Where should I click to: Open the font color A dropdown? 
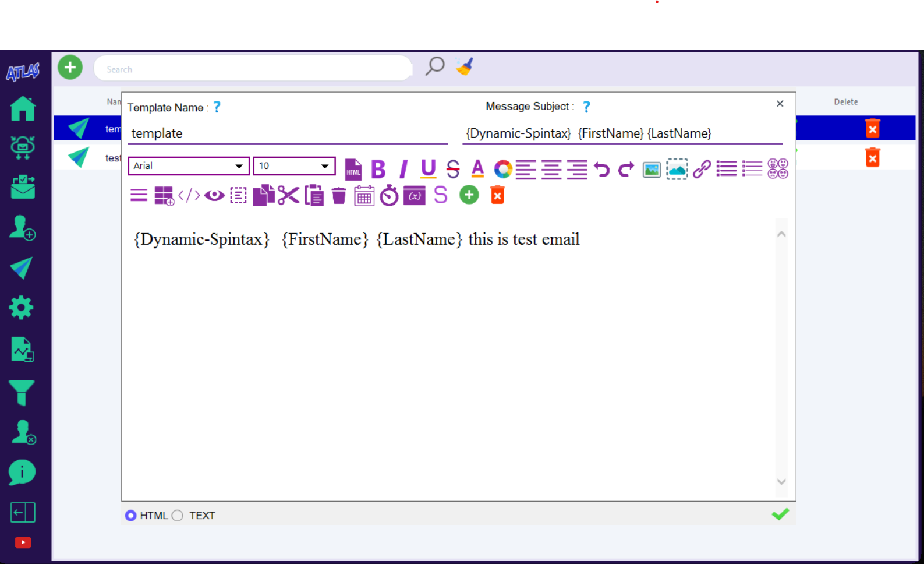477,169
